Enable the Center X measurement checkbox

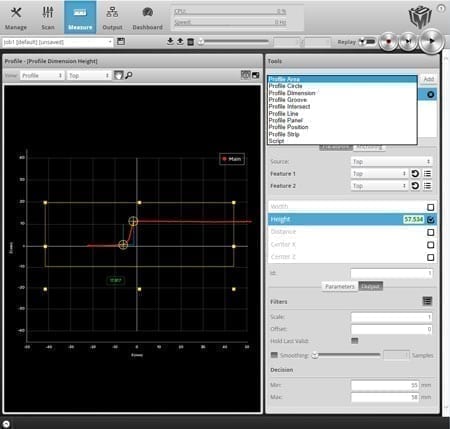coord(430,245)
